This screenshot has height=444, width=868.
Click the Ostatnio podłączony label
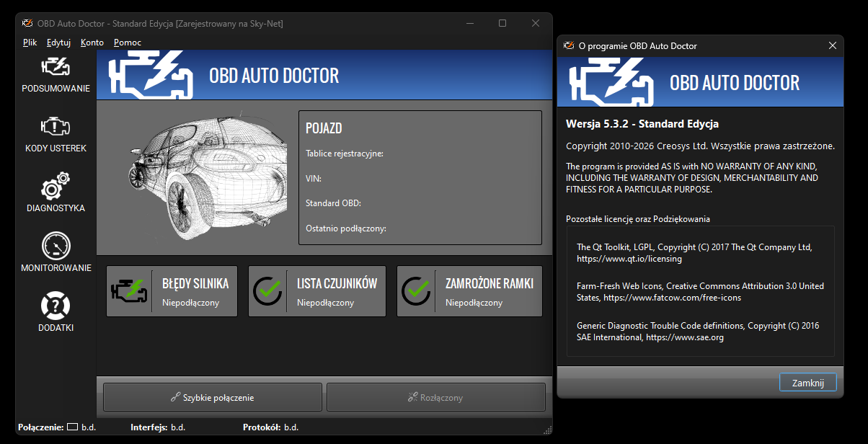(346, 228)
